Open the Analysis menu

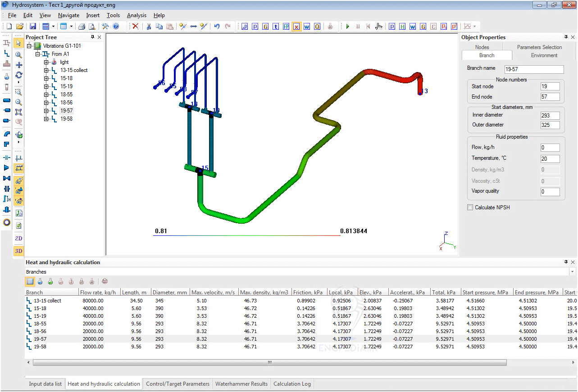point(137,15)
